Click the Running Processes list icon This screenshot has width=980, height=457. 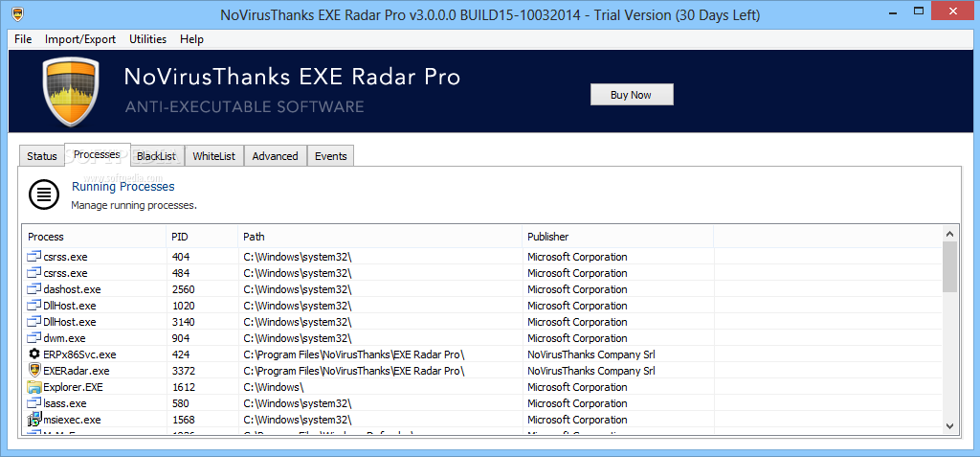(44, 194)
